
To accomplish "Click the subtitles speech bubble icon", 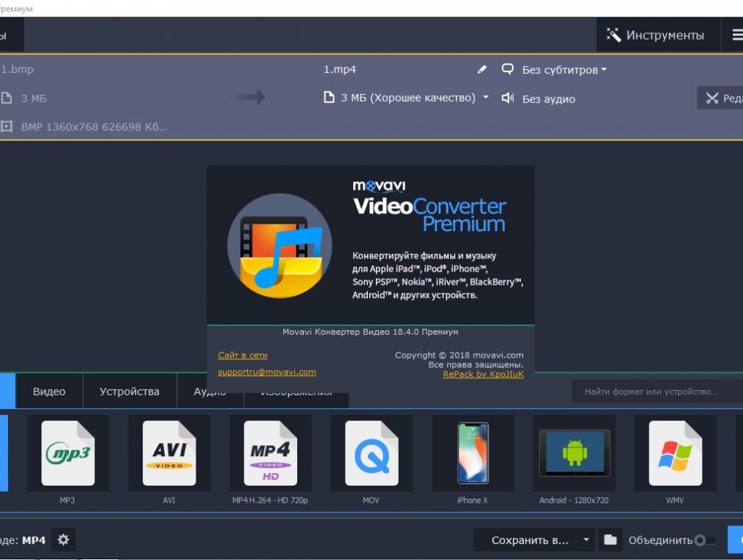I will click(x=508, y=69).
